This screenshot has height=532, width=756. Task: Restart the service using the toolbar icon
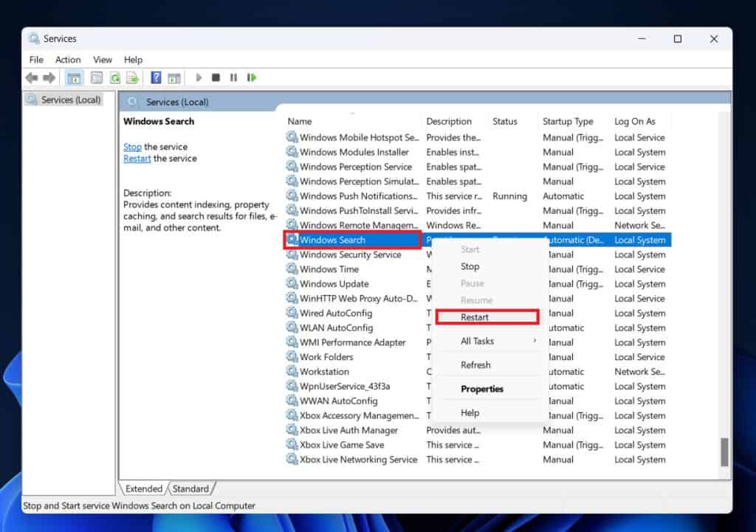(251, 77)
